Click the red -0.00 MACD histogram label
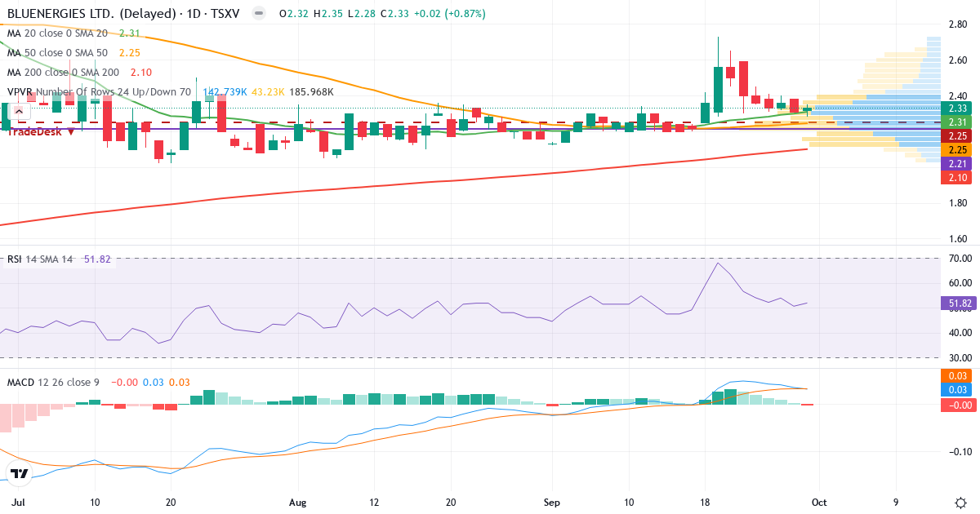Screen dimensions: 980x514 point(957,405)
